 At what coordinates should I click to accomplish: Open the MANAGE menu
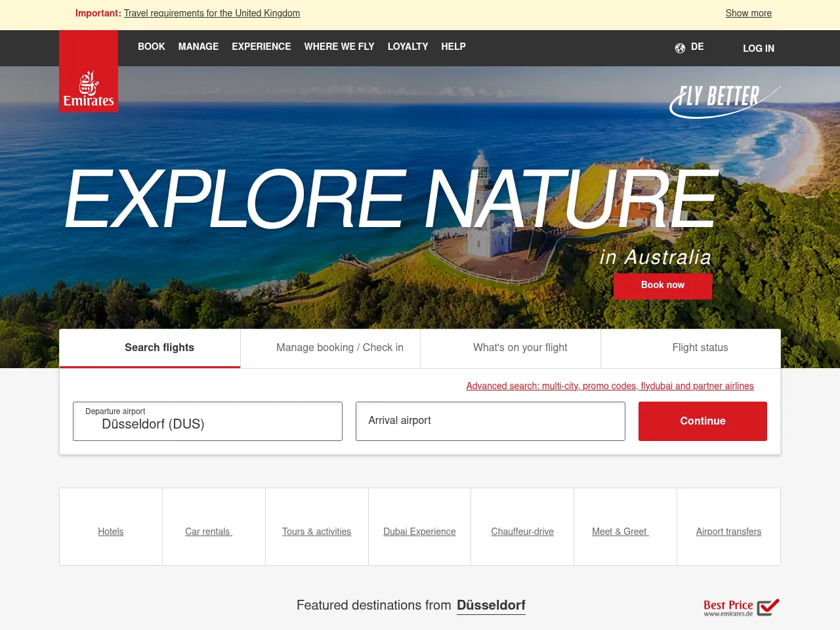198,47
